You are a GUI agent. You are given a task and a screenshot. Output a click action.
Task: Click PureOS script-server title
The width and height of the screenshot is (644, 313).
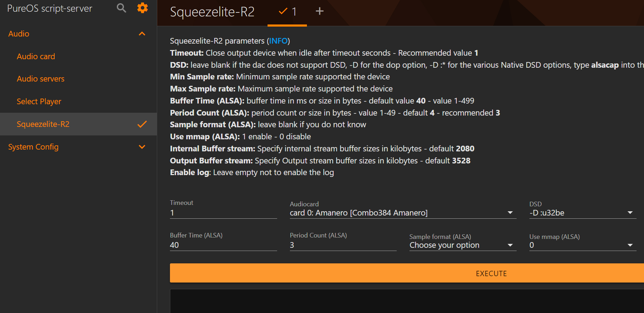click(x=50, y=9)
